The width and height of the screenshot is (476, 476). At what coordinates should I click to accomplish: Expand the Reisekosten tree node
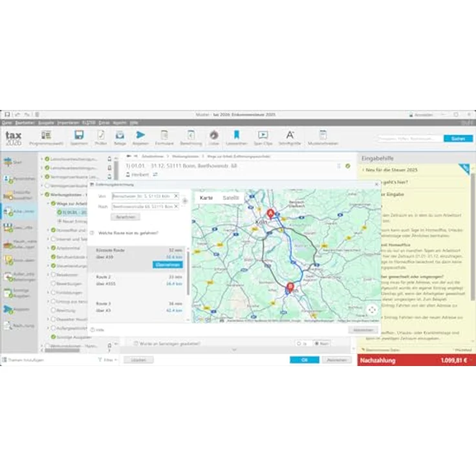(x=48, y=274)
